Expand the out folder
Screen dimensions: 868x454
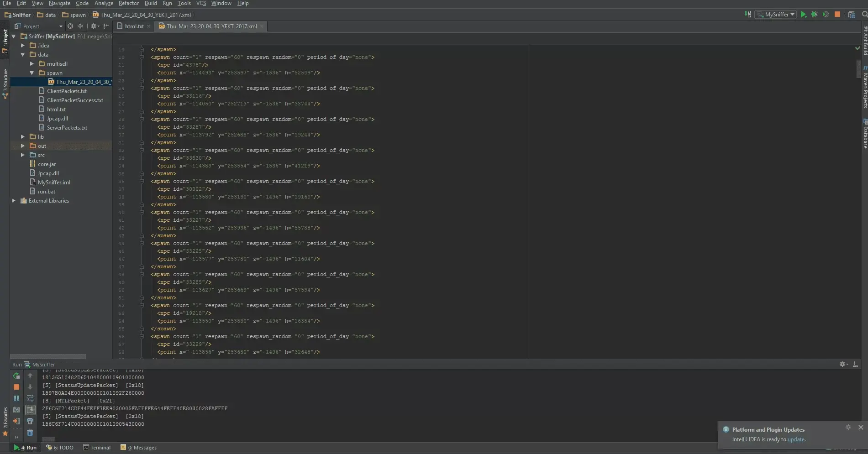click(23, 146)
